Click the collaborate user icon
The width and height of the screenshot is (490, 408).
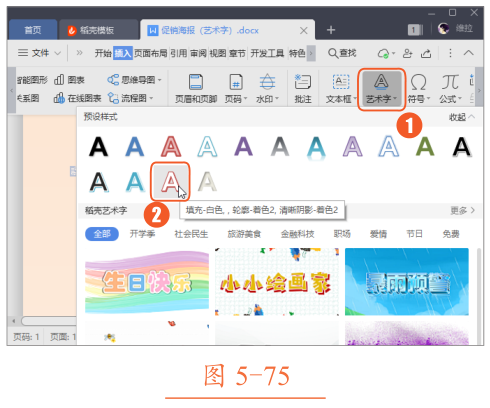[x=407, y=53]
